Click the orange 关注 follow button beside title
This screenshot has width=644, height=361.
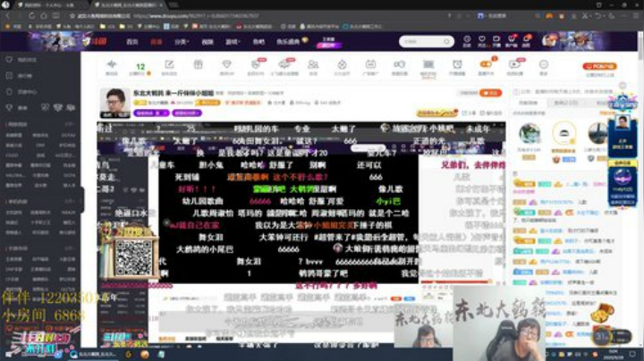click(490, 93)
